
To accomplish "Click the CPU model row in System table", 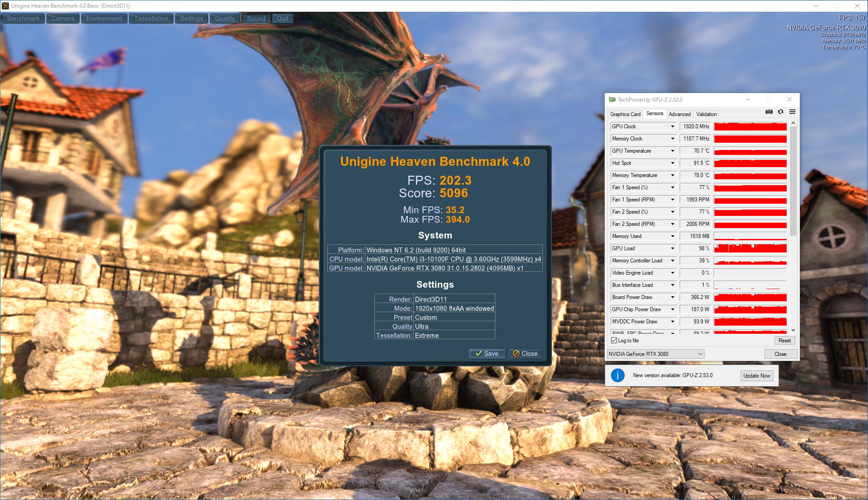I will coord(435,259).
